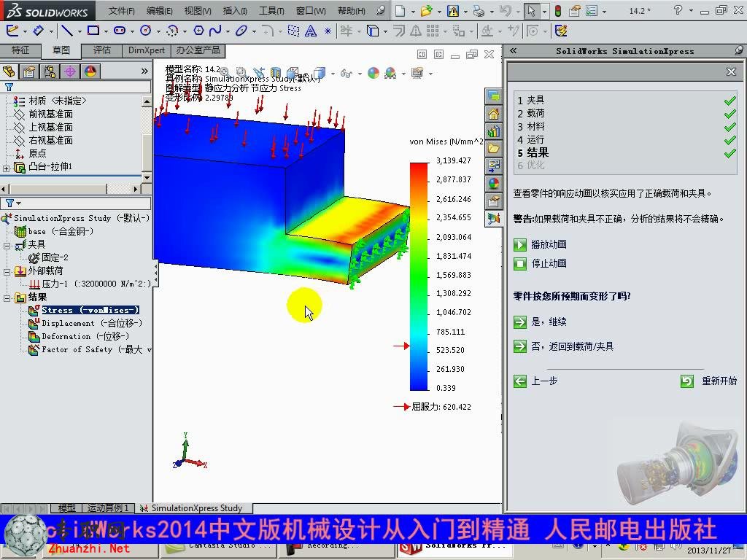747x560 pixels.
Task: Select the Rectangle sketch tool
Action: (93, 31)
